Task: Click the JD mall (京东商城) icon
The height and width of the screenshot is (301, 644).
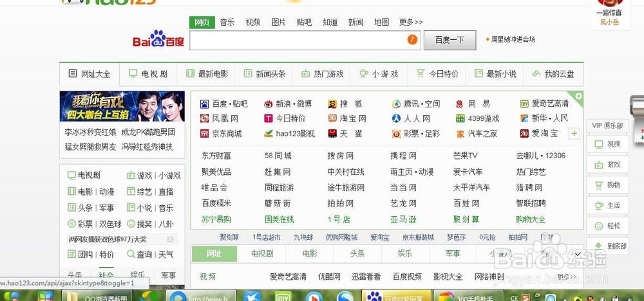Action: tap(205, 134)
